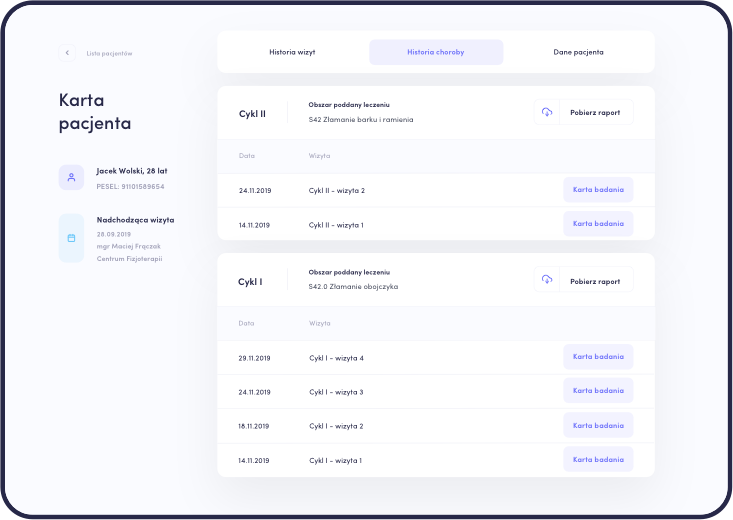Click the back arrow icon beside Lista pacjentów
The image size is (733, 520).
(67, 53)
